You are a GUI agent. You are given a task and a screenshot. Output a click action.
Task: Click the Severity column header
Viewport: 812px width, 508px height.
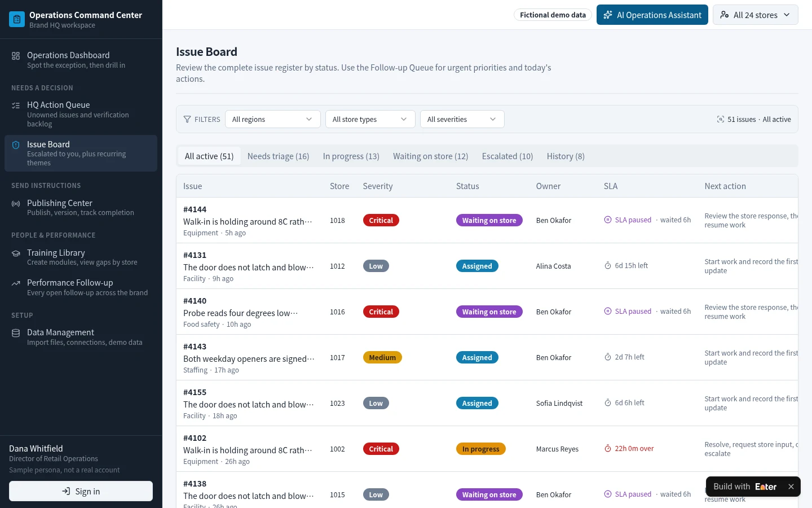pyautogui.click(x=378, y=186)
